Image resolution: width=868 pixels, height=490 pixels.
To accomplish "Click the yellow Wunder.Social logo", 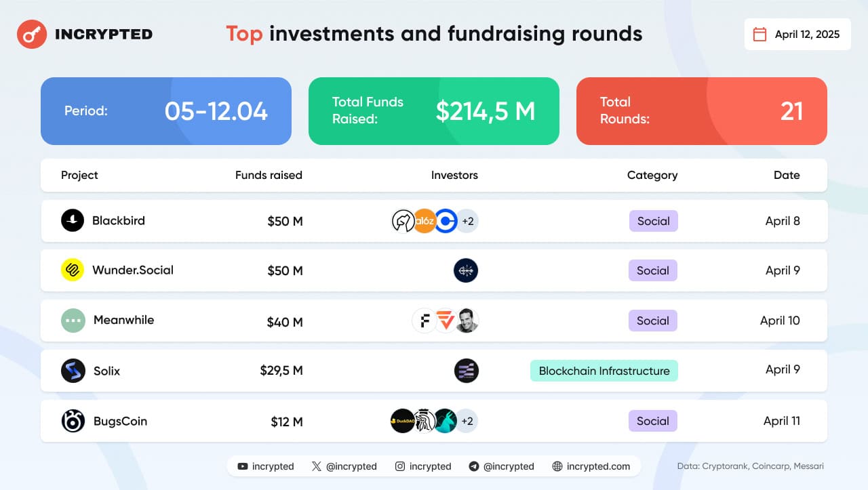I will 73,270.
